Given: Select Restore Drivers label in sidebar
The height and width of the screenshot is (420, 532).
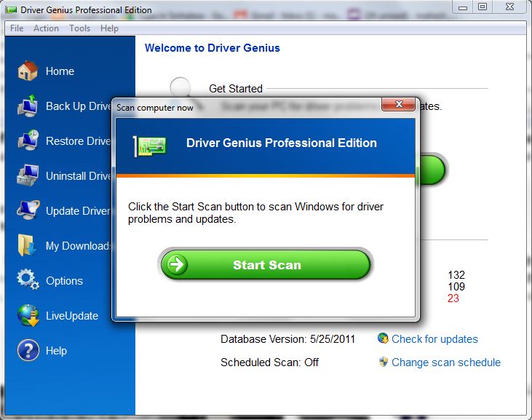Looking at the screenshot, I should click(x=79, y=140).
